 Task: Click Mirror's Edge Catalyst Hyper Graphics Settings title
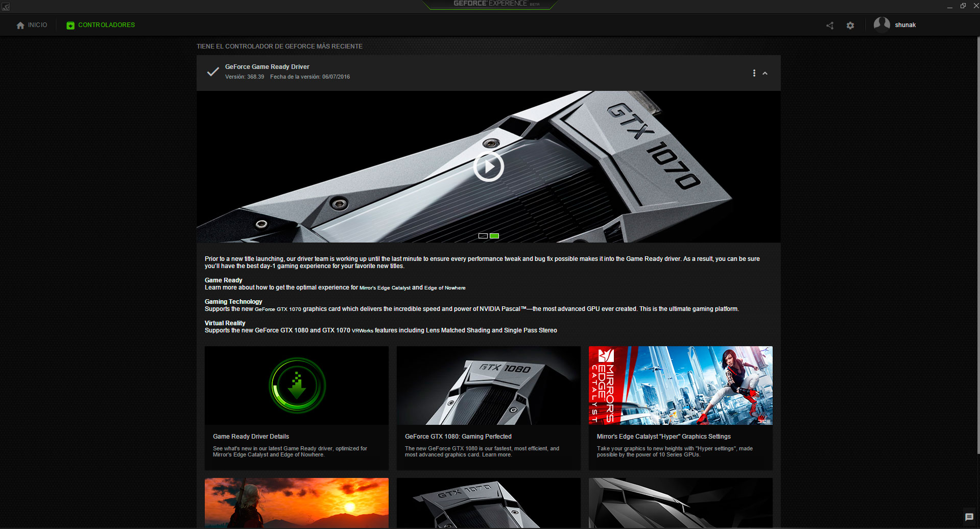(x=663, y=437)
